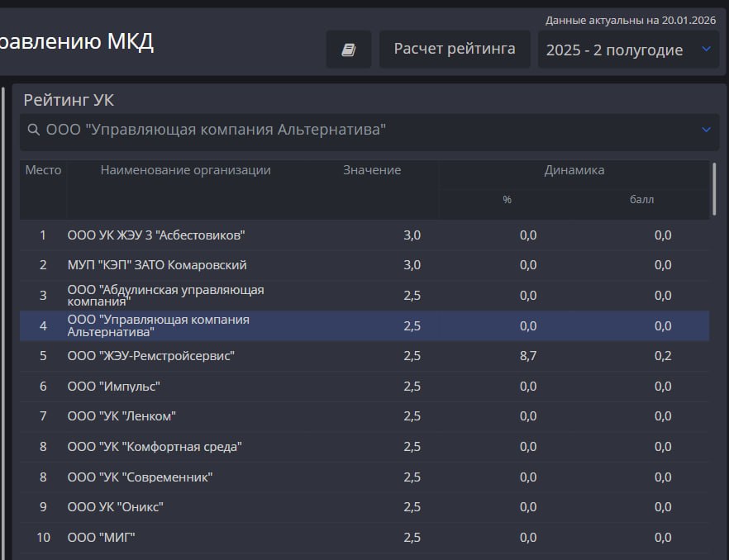Image resolution: width=729 pixels, height=560 pixels.
Task: Click the magnifier icon in organization search
Action: (x=34, y=131)
